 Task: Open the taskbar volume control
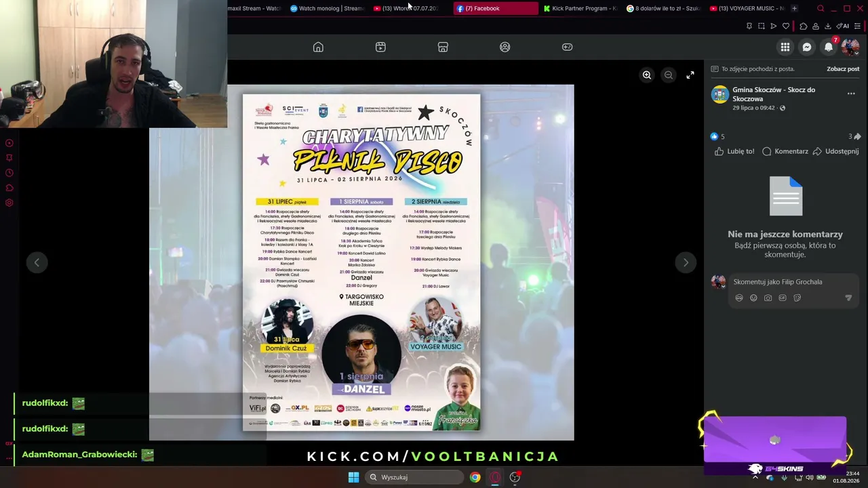[809, 477]
